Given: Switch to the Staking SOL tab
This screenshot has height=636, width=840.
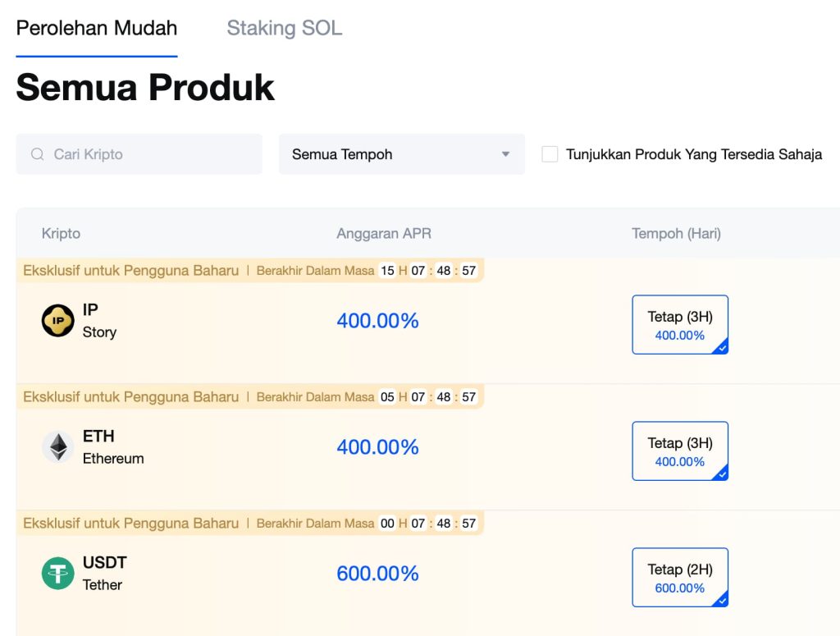Looking at the screenshot, I should pyautogui.click(x=284, y=28).
